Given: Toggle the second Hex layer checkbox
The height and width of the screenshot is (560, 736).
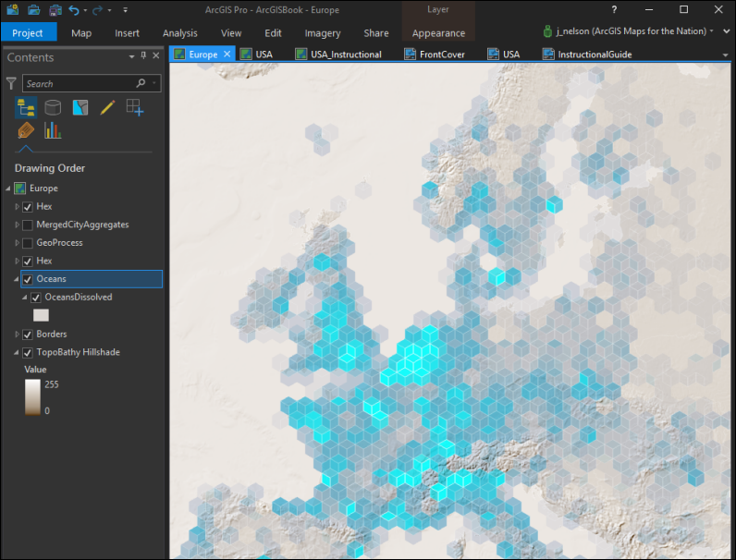Looking at the screenshot, I should coord(28,262).
